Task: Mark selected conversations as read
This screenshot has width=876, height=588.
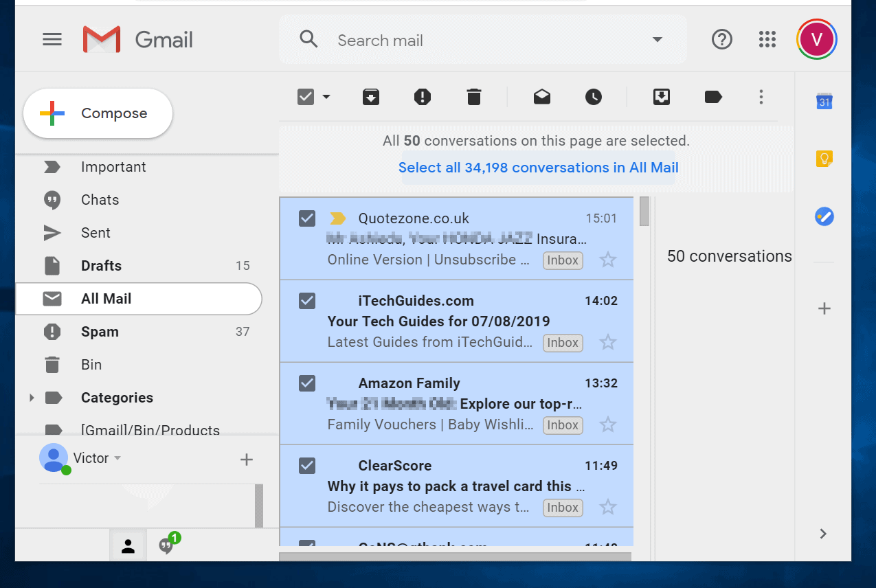Action: [542, 97]
